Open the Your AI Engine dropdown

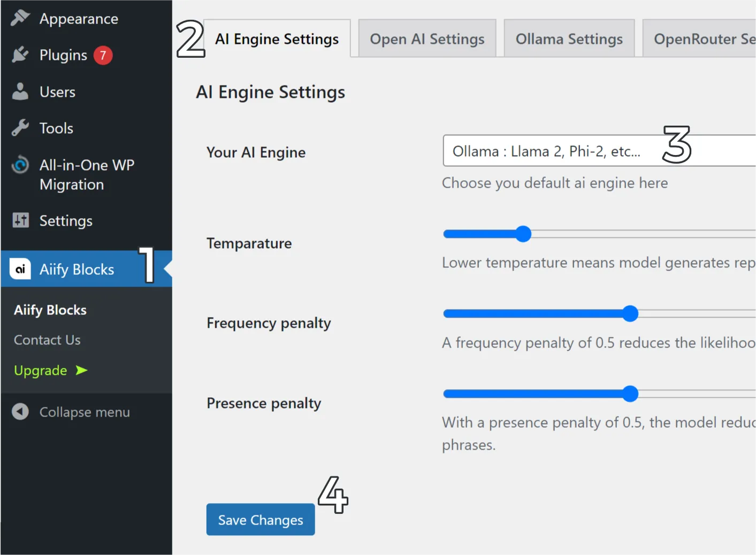[x=599, y=151]
